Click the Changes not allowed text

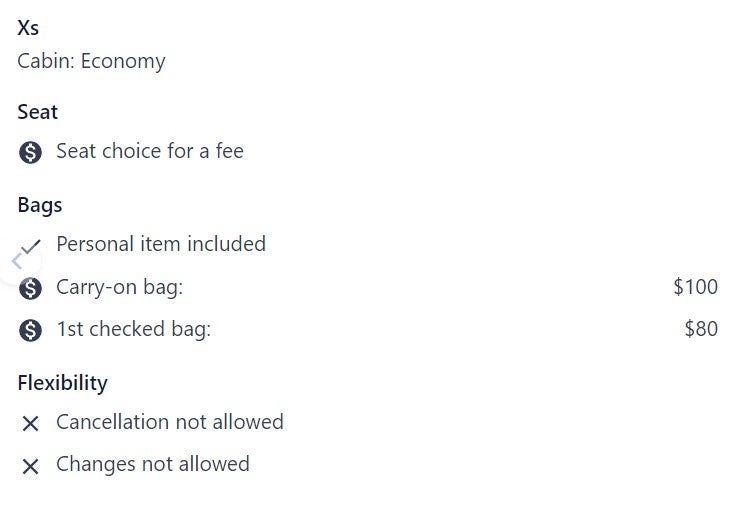click(153, 464)
